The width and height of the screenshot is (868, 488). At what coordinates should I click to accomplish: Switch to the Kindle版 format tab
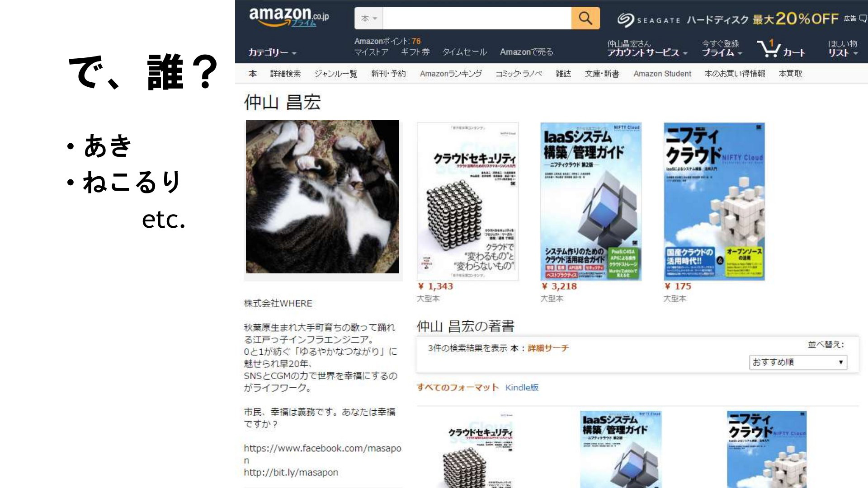click(522, 387)
